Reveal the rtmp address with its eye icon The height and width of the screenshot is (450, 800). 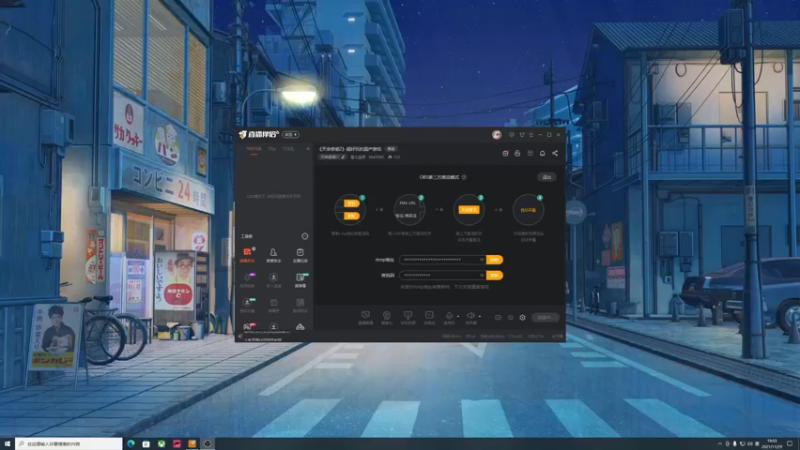tap(481, 260)
